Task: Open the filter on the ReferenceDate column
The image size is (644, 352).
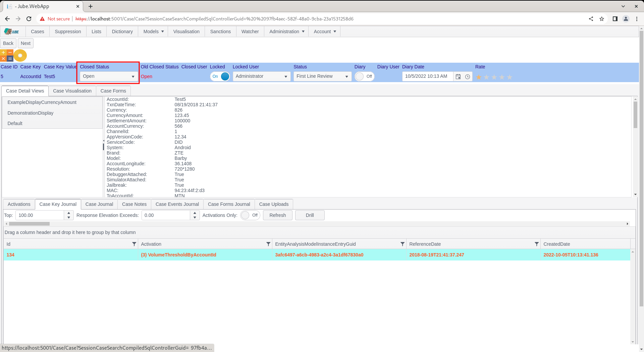Action: pyautogui.click(x=537, y=244)
